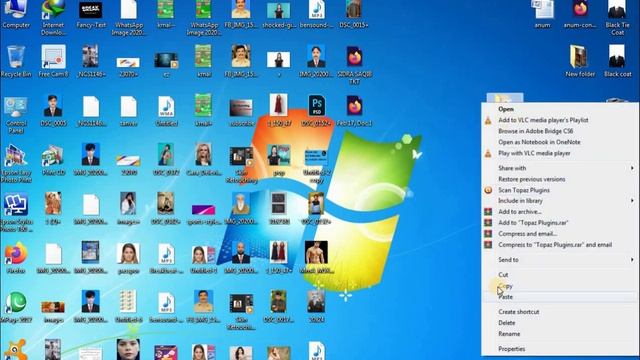Launch Epson Easy Photo Print shortcut
The height and width of the screenshot is (360, 640).
tap(16, 164)
